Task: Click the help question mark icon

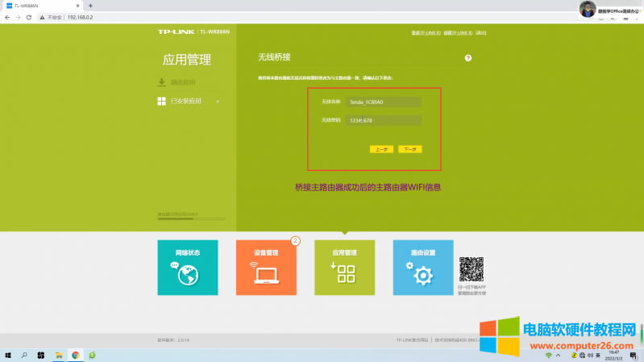Action: tap(467, 58)
